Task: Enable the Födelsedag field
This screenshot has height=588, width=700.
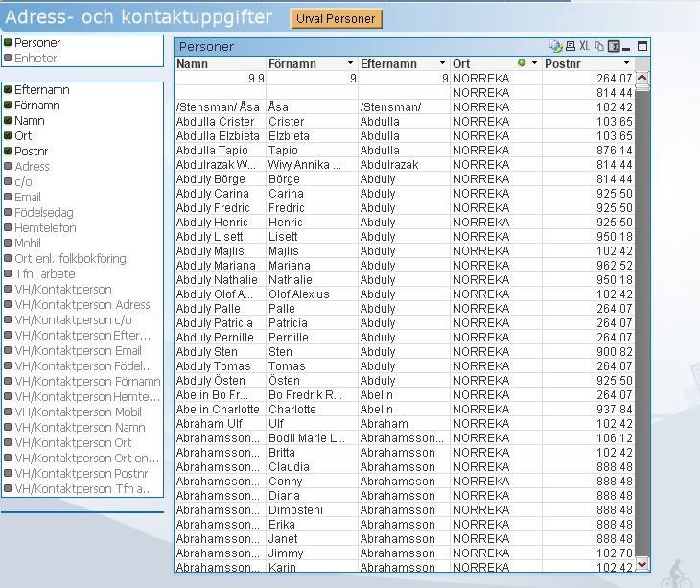Action: (39, 213)
